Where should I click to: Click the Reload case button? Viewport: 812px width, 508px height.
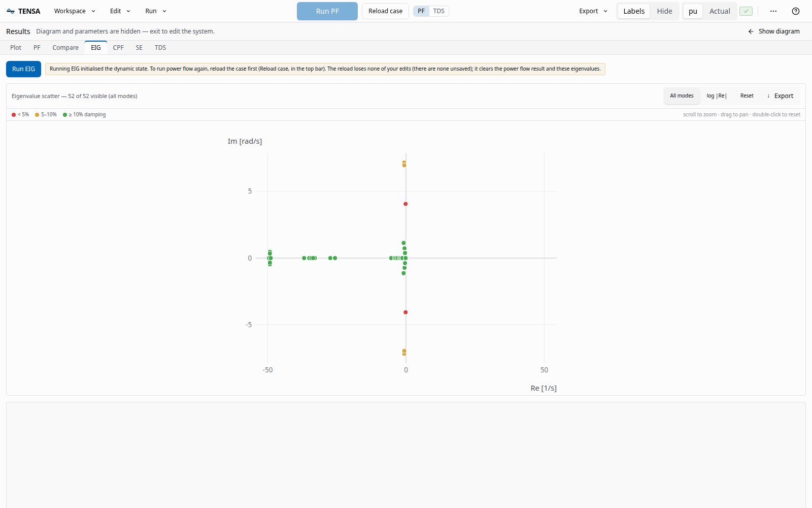(x=385, y=11)
